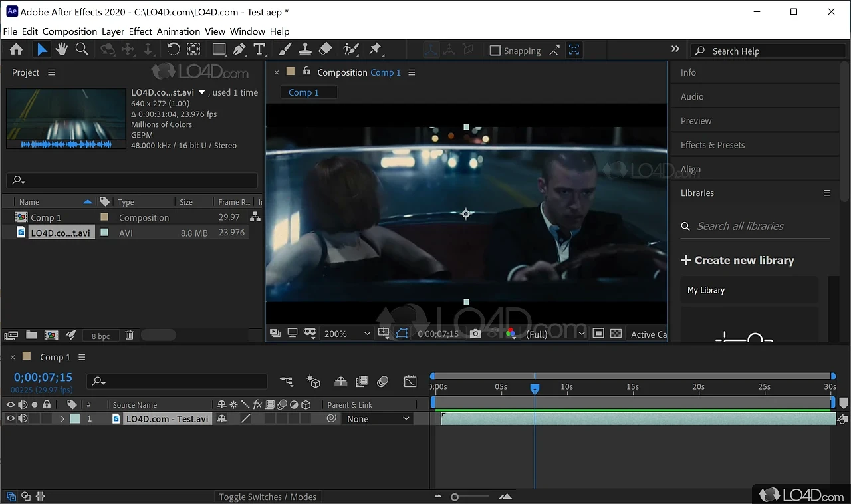
Task: Select the Pen tool
Action: 239,48
